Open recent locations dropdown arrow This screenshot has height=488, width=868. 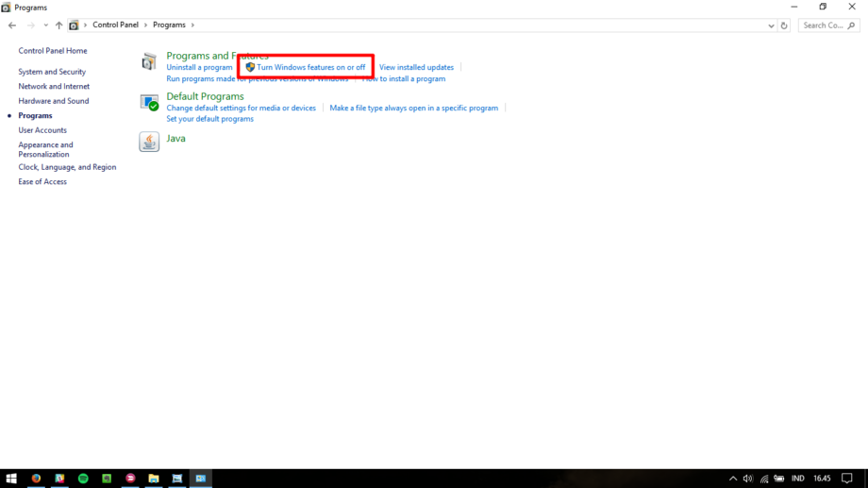pos(45,25)
